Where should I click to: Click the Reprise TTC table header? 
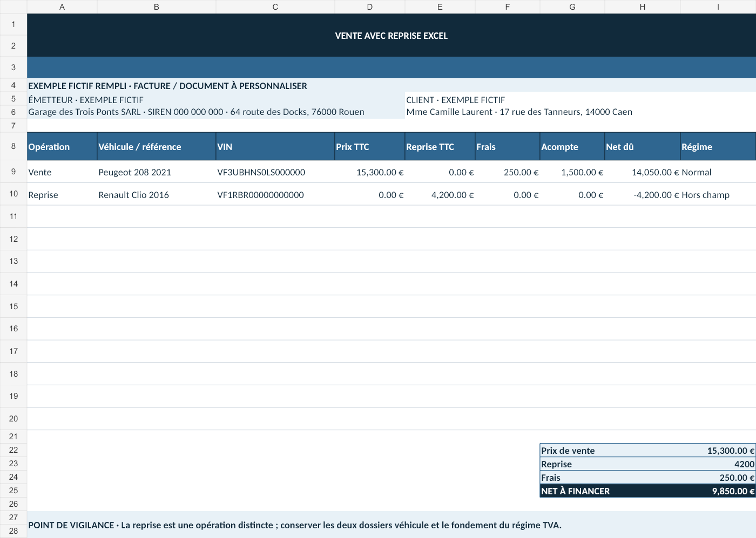440,147
